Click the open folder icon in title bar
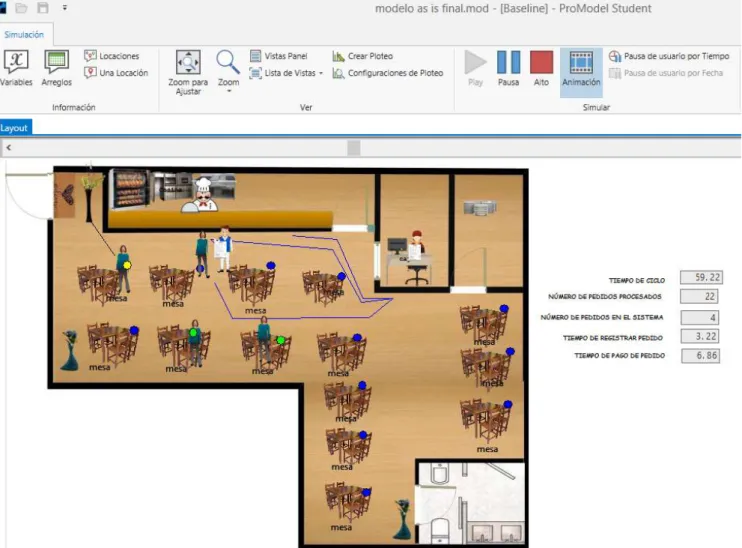Image resolution: width=742 pixels, height=548 pixels. 21,8
